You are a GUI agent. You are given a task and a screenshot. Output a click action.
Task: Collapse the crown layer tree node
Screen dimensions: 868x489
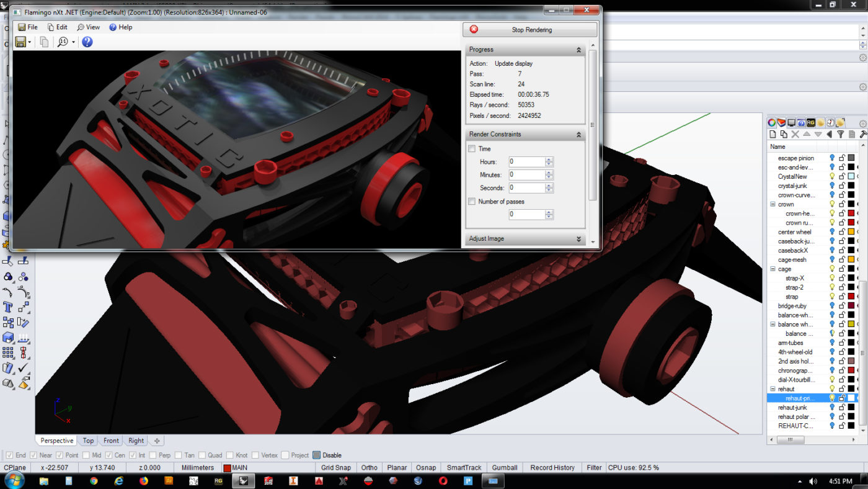click(x=773, y=204)
